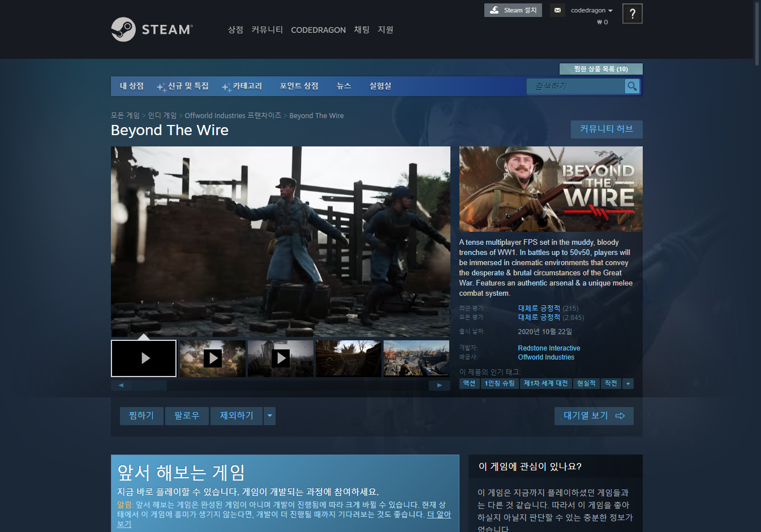This screenshot has height=532, width=761.
Task: Select the 1인칭 슈팅 tag
Action: pyautogui.click(x=500, y=384)
